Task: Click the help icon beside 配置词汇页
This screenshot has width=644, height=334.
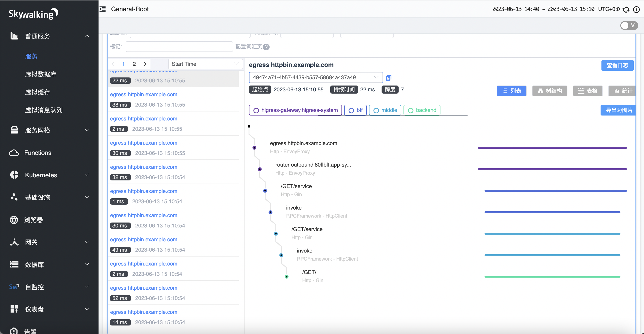Action: (266, 47)
